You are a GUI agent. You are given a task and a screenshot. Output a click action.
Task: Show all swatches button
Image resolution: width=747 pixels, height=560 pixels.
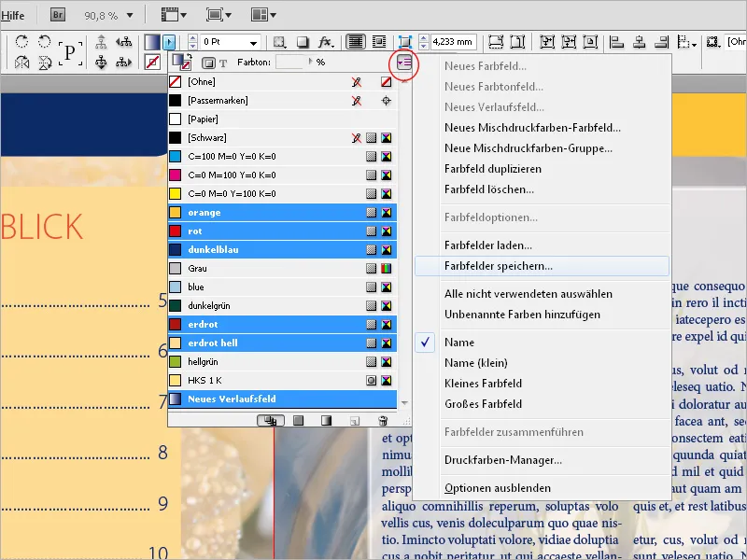click(x=271, y=421)
